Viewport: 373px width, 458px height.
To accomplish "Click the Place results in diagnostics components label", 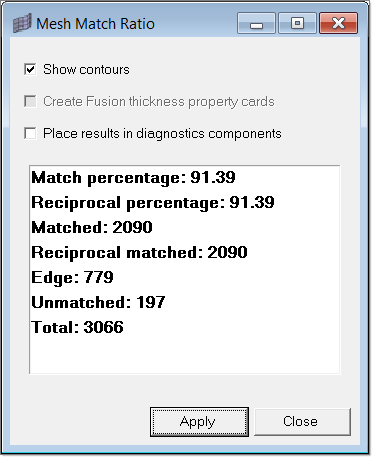I will pos(162,133).
